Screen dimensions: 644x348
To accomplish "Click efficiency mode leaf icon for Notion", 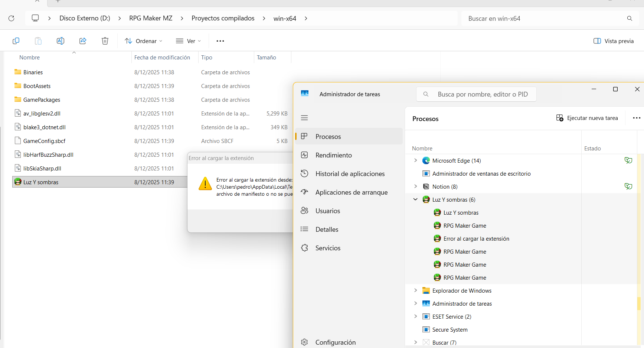I will pyautogui.click(x=628, y=186).
